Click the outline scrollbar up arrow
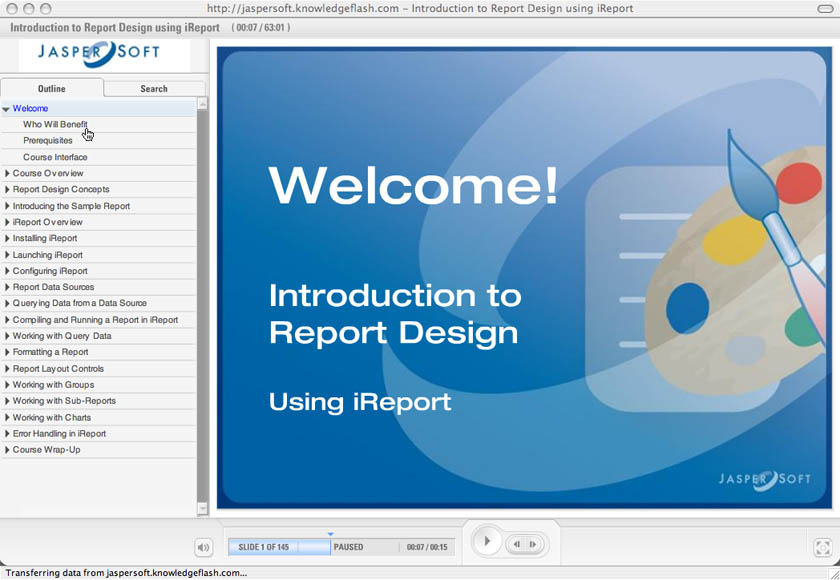This screenshot has height=580, width=840. (202, 103)
